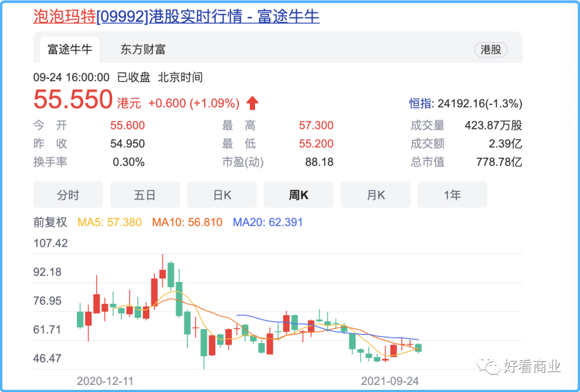Click the 恒指 index label
Viewport: 580px width, 392px height.
(x=419, y=104)
